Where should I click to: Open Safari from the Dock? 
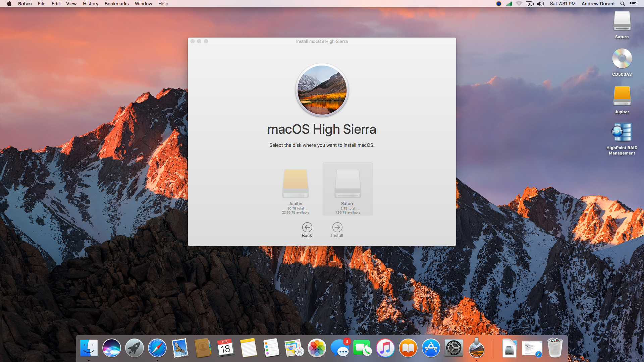pos(157,348)
